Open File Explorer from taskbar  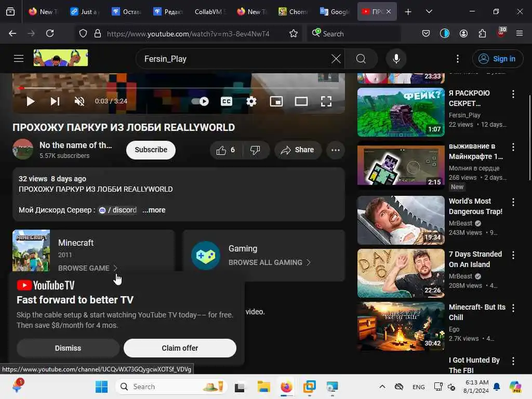[x=263, y=387]
